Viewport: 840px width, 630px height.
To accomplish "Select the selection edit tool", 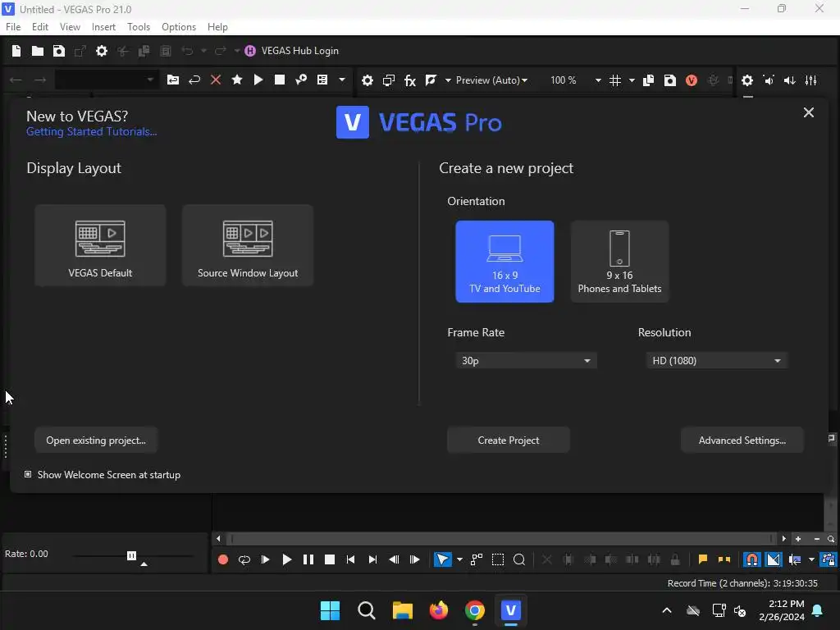I will click(x=498, y=559).
